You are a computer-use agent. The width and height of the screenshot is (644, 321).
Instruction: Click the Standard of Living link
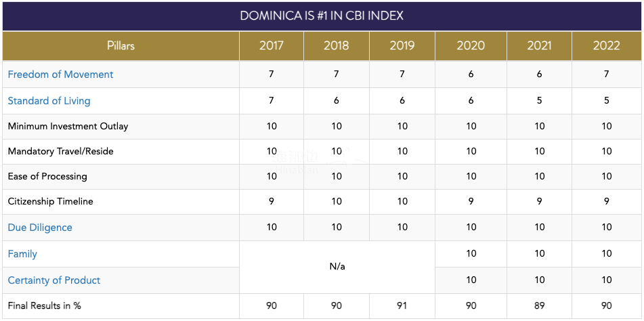tap(49, 101)
